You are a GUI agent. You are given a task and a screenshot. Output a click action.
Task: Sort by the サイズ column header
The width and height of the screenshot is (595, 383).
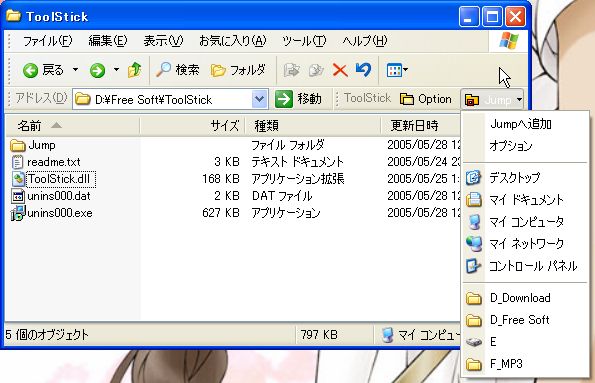(x=192, y=125)
